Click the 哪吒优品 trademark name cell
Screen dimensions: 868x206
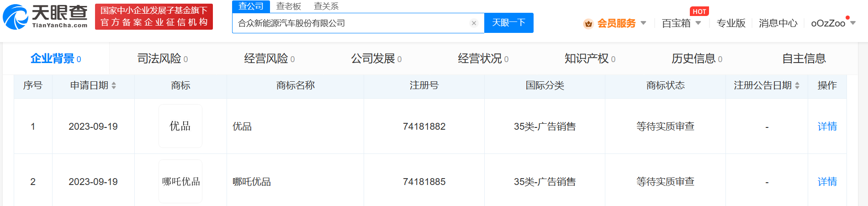pos(252,181)
